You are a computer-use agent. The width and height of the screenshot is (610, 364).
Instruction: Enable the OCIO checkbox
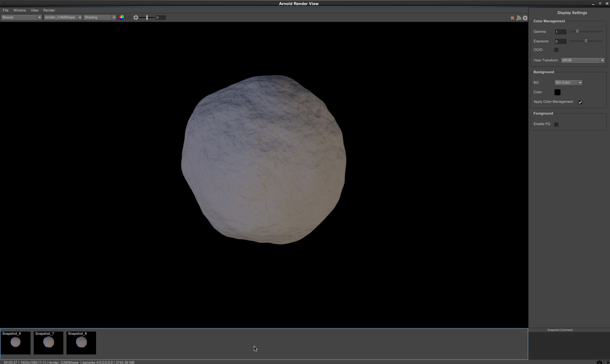(556, 50)
